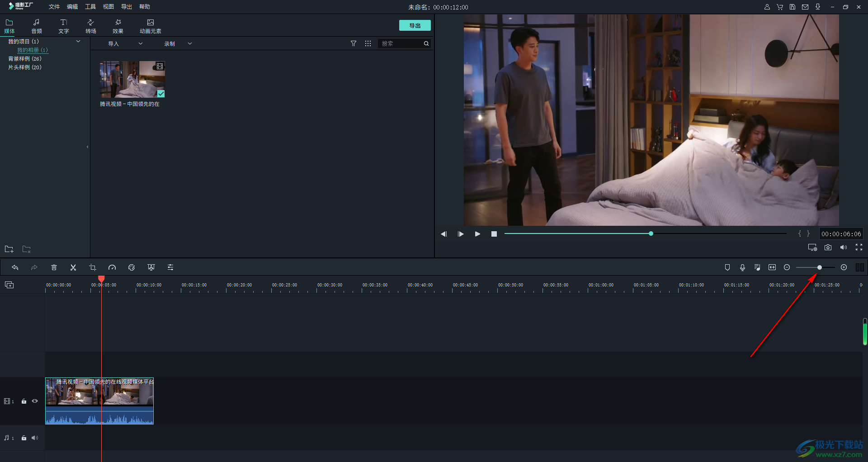Enter fullscreen preview mode
The height and width of the screenshot is (462, 868).
click(859, 248)
